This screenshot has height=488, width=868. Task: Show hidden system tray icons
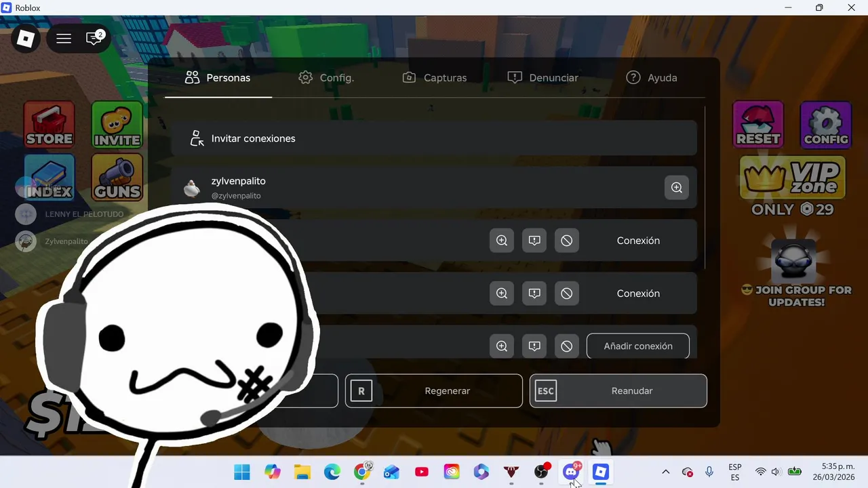(666, 472)
